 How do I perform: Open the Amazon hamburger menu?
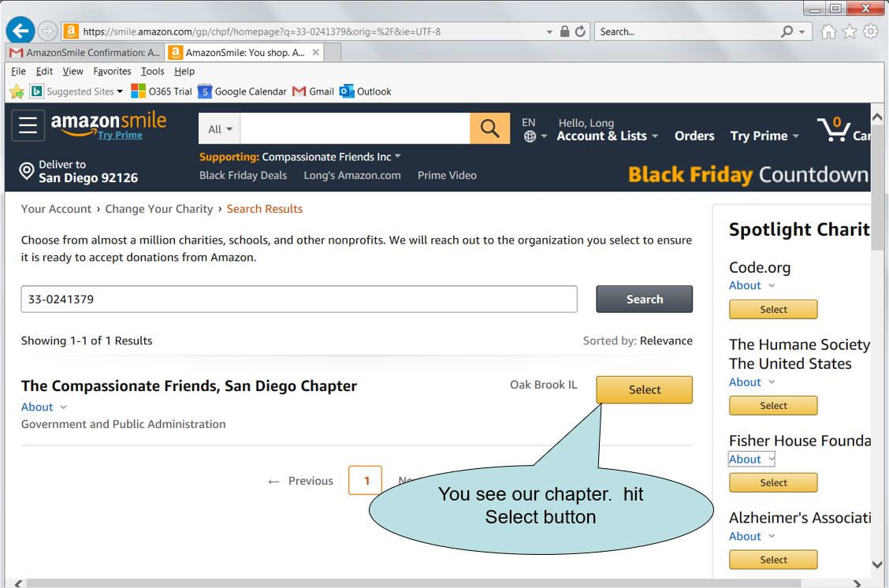coord(28,125)
